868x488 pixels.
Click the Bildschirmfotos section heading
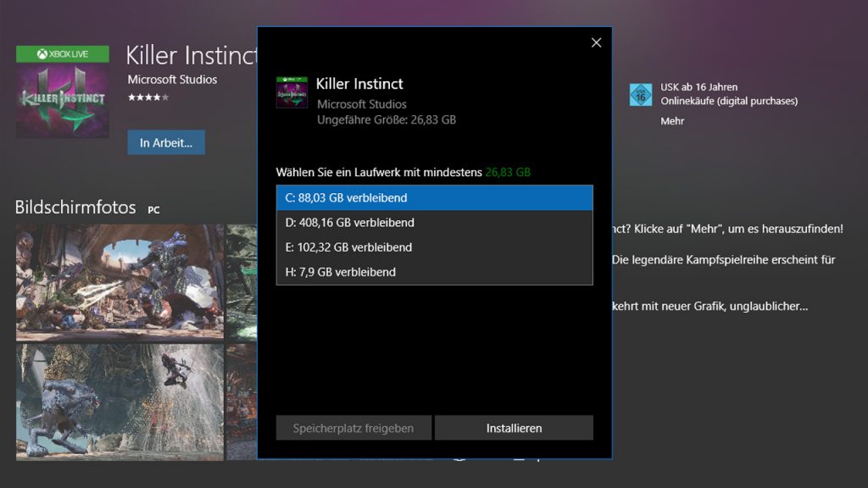(75, 208)
